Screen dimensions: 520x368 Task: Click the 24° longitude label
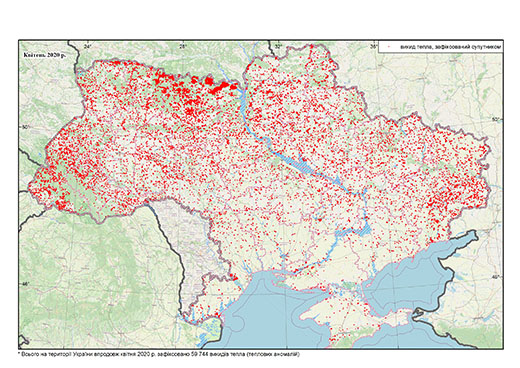coord(88,46)
